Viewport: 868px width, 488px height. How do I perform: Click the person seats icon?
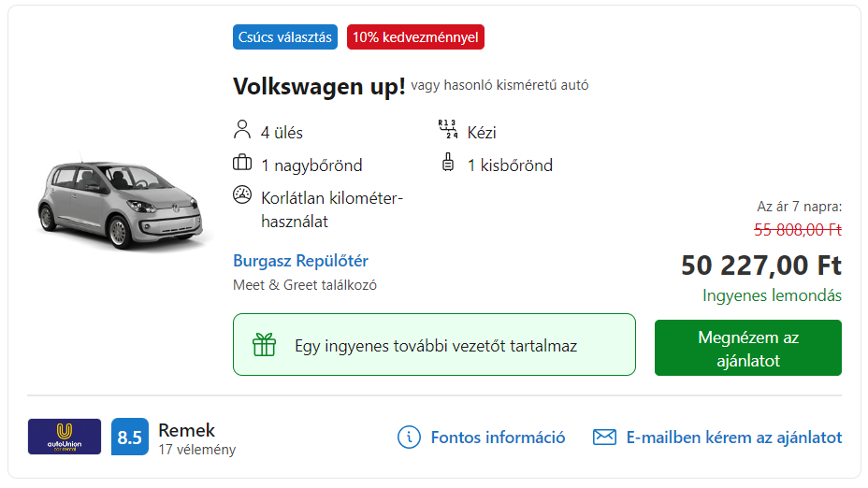(x=242, y=129)
